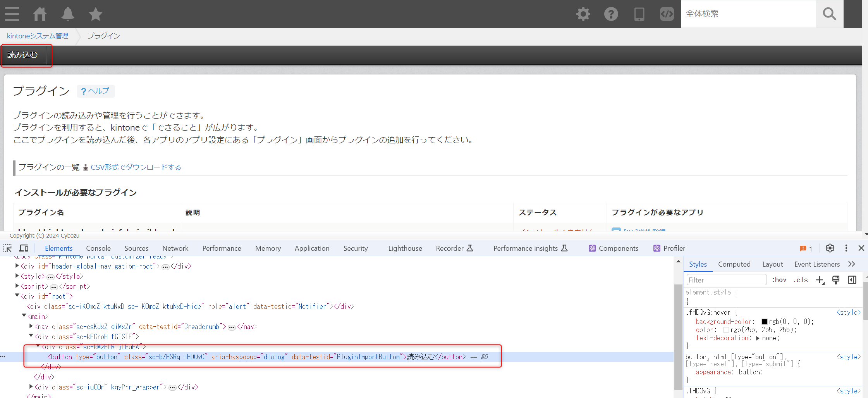Screen dimensions: 868x398
Task: Click the mobile view icon in the header
Action: [639, 14]
